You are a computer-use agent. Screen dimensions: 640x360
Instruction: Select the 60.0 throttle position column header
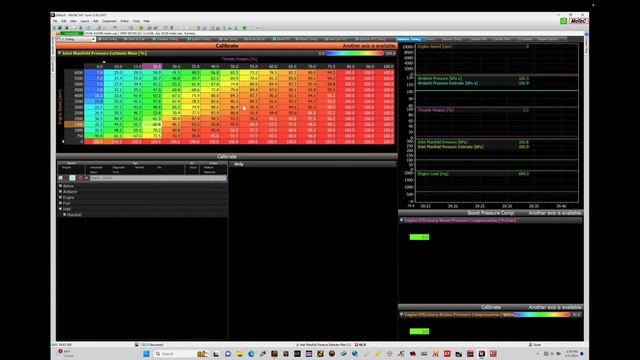pyautogui.click(x=269, y=66)
